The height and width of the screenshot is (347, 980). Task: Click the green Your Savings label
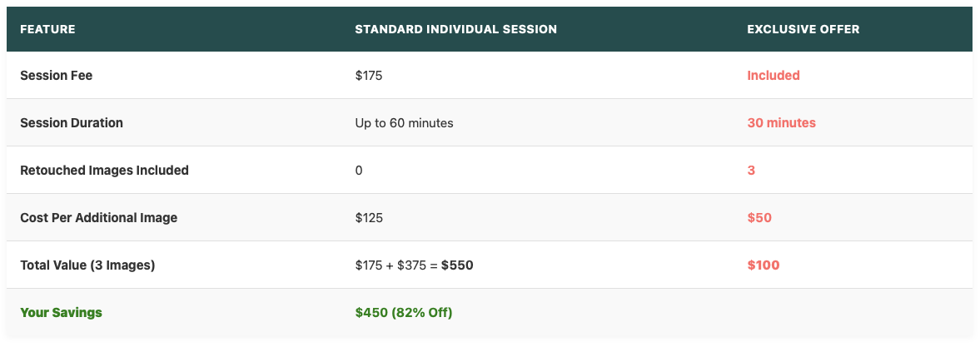click(x=62, y=313)
